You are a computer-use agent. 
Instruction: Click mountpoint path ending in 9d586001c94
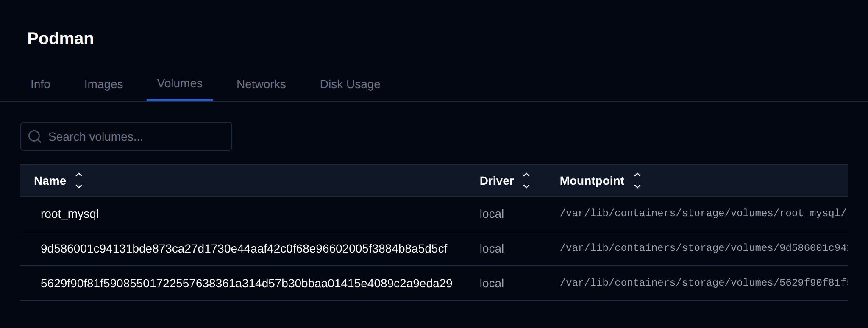coord(704,248)
